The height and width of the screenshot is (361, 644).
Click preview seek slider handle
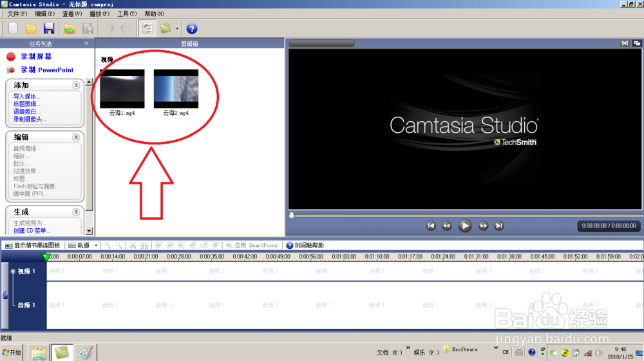[291, 215]
